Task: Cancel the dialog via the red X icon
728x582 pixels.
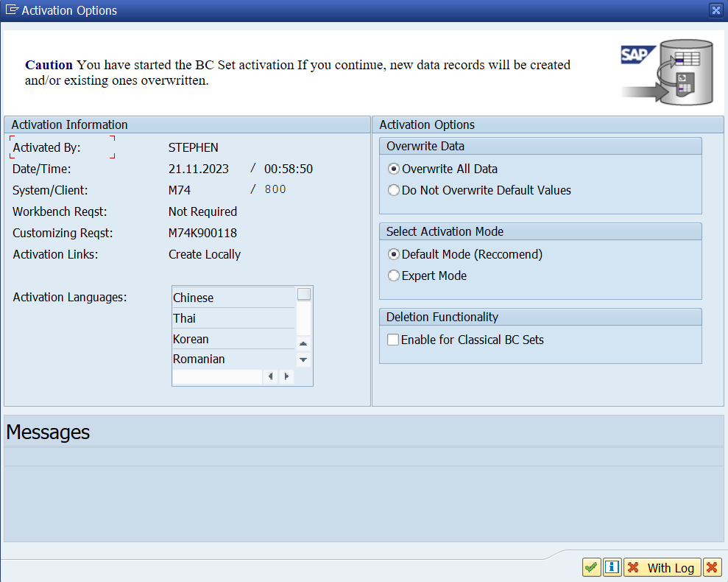Action: point(712,567)
